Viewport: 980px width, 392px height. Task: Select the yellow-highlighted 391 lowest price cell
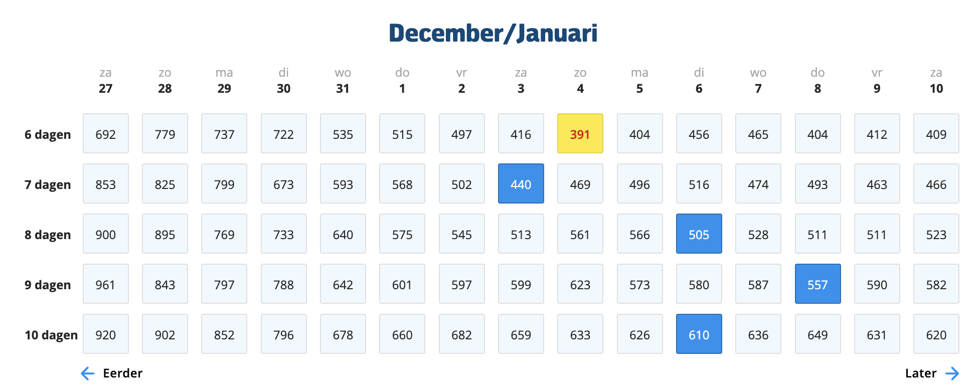pyautogui.click(x=580, y=134)
